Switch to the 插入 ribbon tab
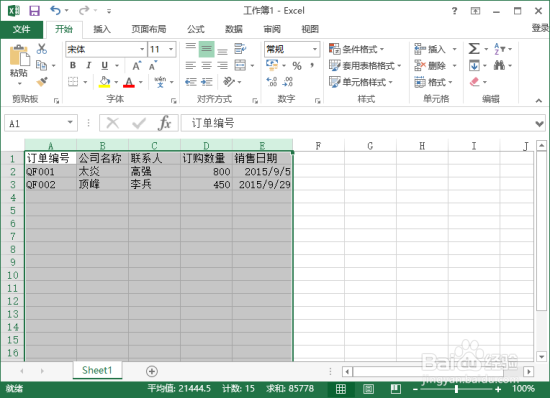The height and width of the screenshot is (398, 550). [102, 29]
